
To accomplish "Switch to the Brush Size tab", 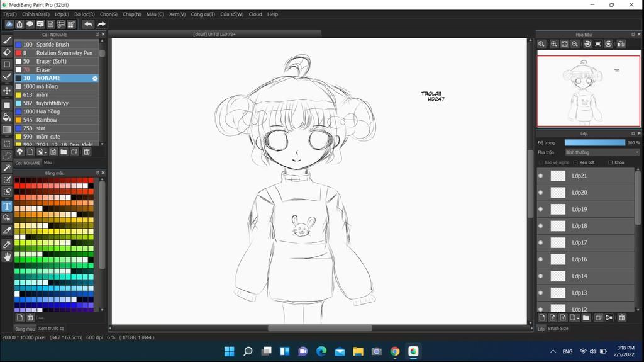I will pos(558,328).
